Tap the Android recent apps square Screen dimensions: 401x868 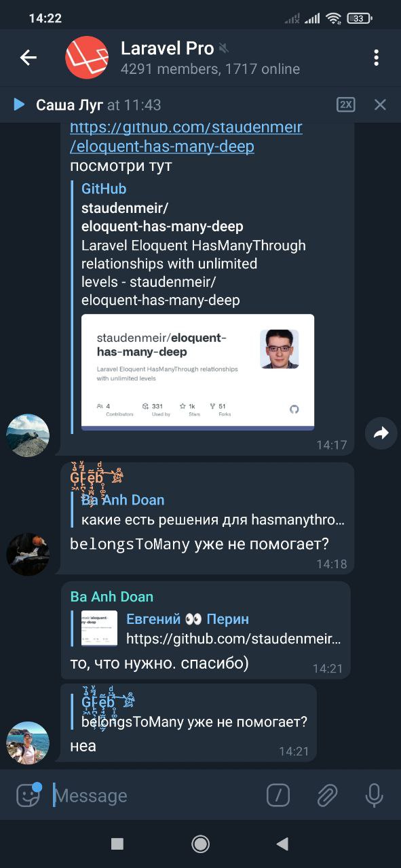coord(117,844)
